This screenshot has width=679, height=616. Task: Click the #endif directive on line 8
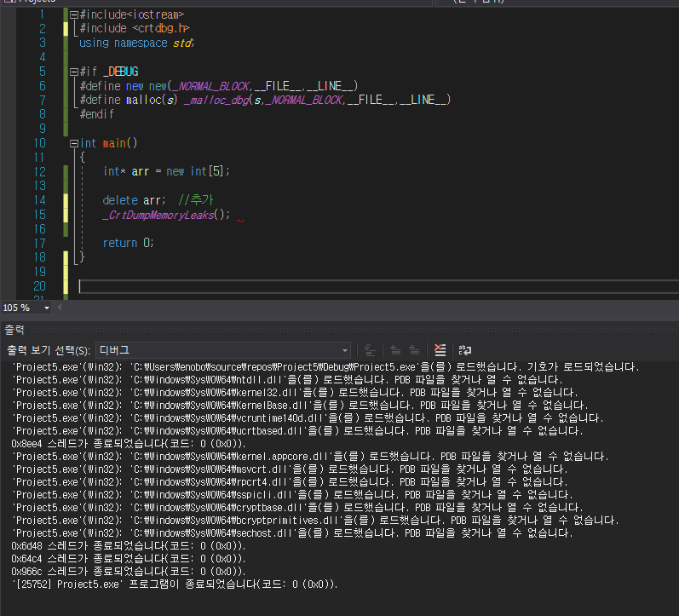pyautogui.click(x=96, y=114)
